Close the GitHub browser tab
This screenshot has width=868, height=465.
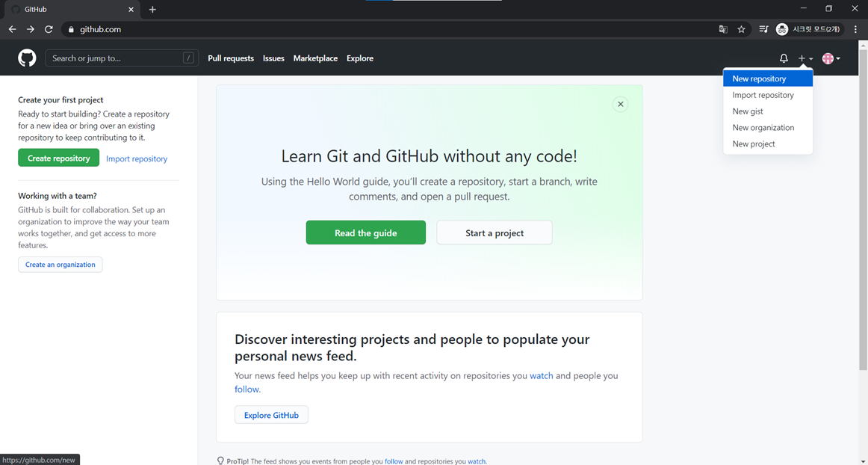131,10
